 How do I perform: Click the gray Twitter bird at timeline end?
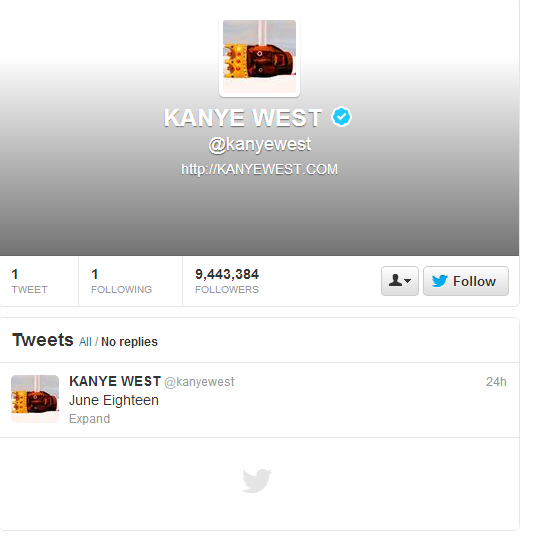(x=257, y=480)
